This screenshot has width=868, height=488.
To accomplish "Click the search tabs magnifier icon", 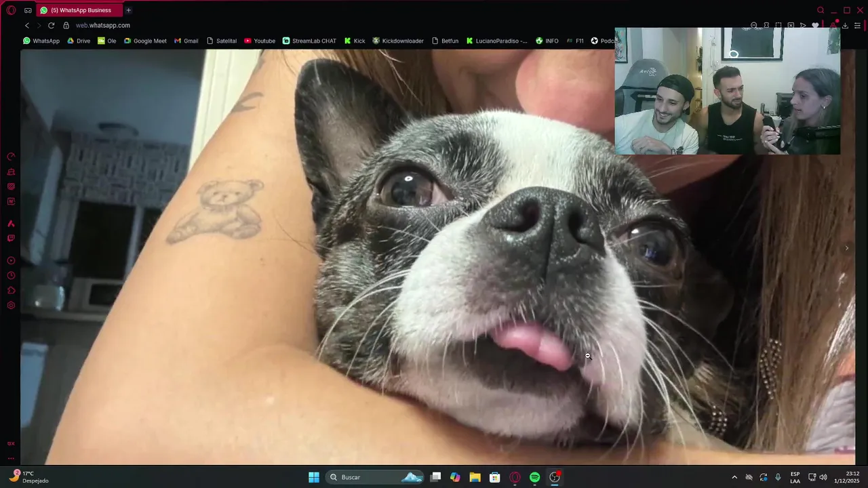I will tap(821, 10).
